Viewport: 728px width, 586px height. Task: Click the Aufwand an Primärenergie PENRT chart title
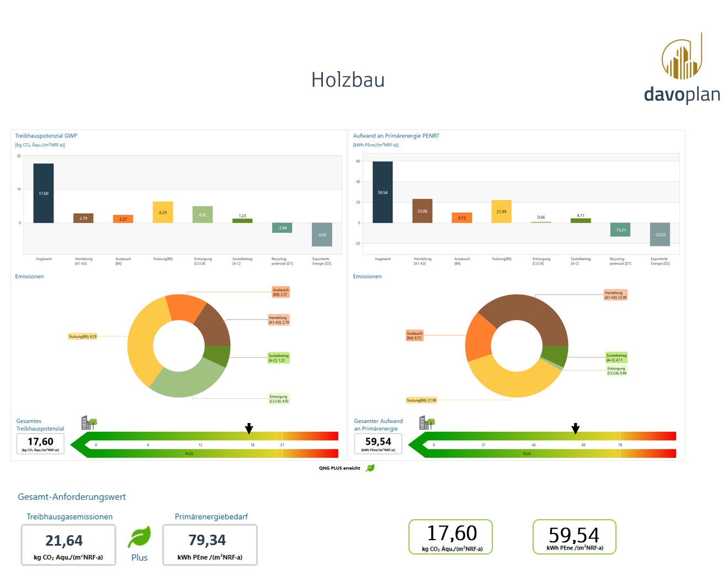coord(396,136)
